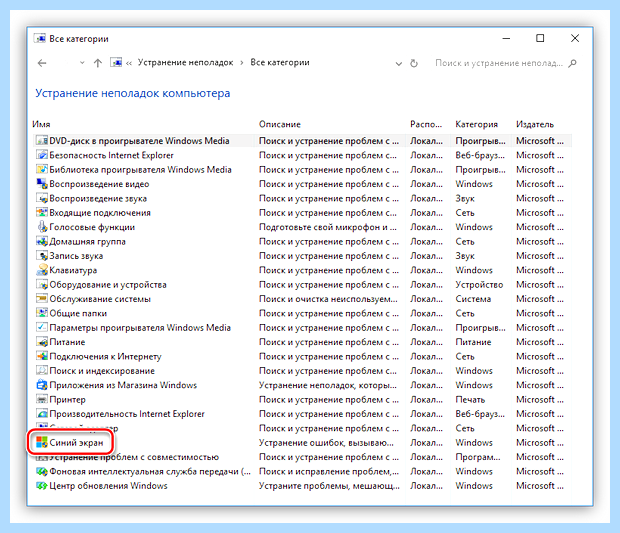Navigate to Устранение неполадок breadcrumb
Viewport: 620px width, 533px height.
coord(185,62)
